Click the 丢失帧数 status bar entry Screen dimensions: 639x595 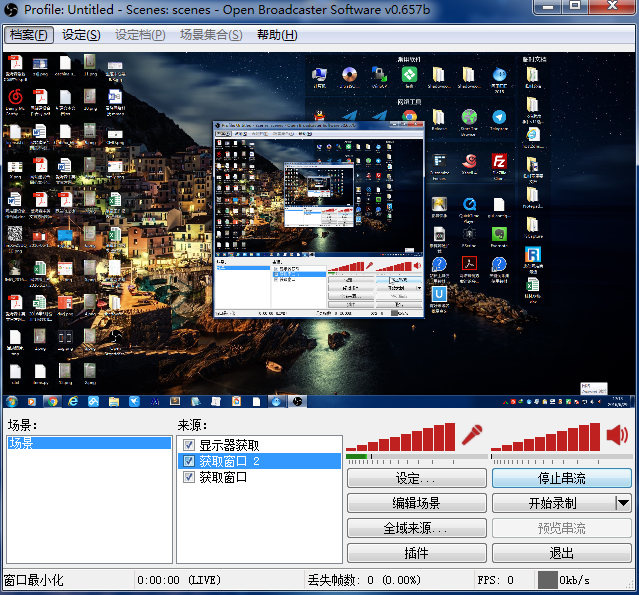click(x=364, y=580)
